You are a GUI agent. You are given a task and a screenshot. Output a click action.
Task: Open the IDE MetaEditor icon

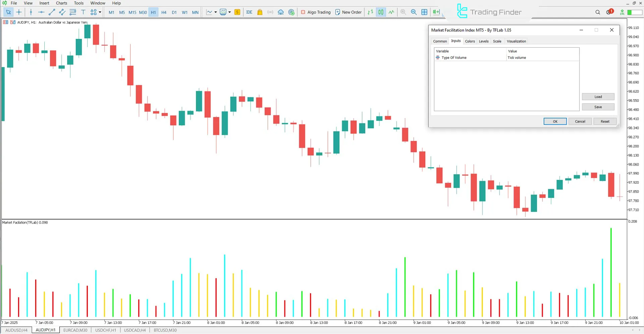click(249, 12)
